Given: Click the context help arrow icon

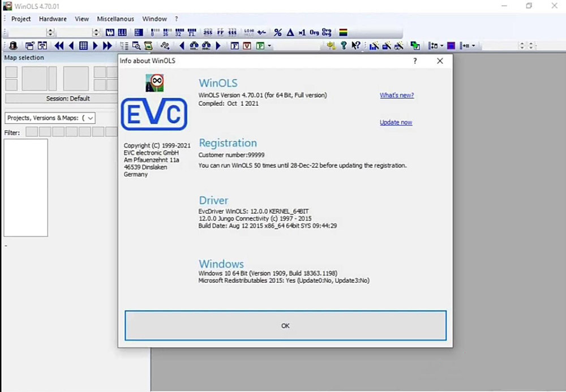Looking at the screenshot, I should tap(357, 46).
